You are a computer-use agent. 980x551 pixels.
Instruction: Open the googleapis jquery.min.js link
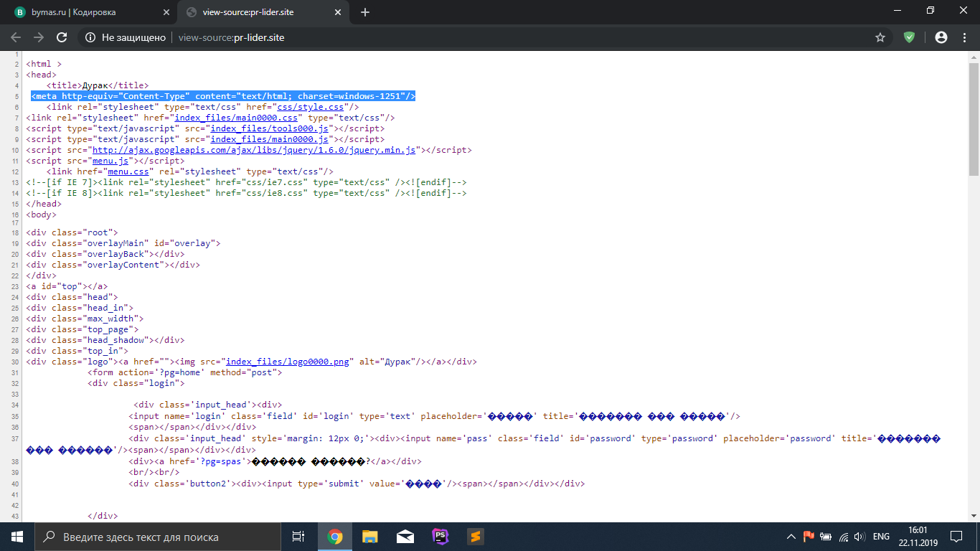click(253, 150)
